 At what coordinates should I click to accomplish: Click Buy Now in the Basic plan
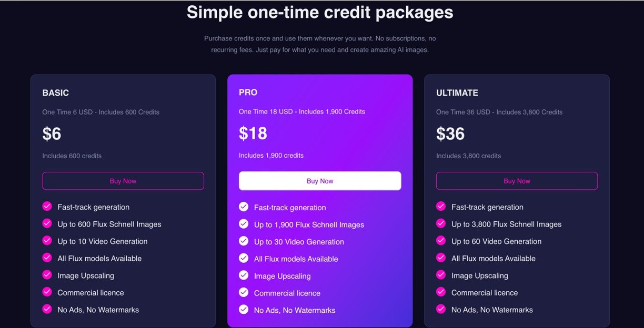[x=123, y=181]
